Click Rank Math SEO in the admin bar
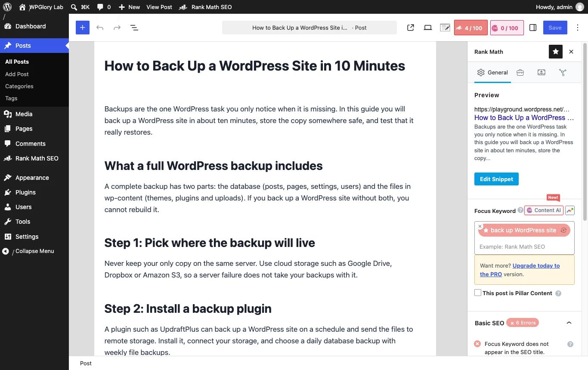 pyautogui.click(x=205, y=7)
